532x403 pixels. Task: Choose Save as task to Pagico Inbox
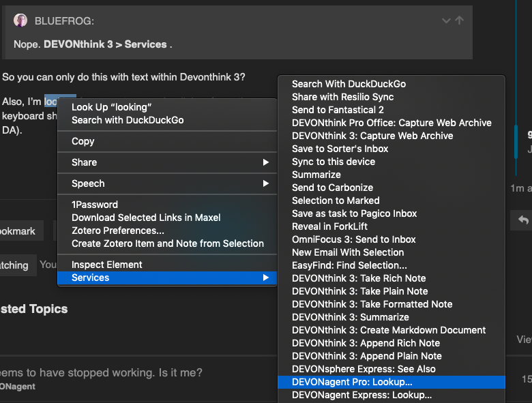pos(391,213)
